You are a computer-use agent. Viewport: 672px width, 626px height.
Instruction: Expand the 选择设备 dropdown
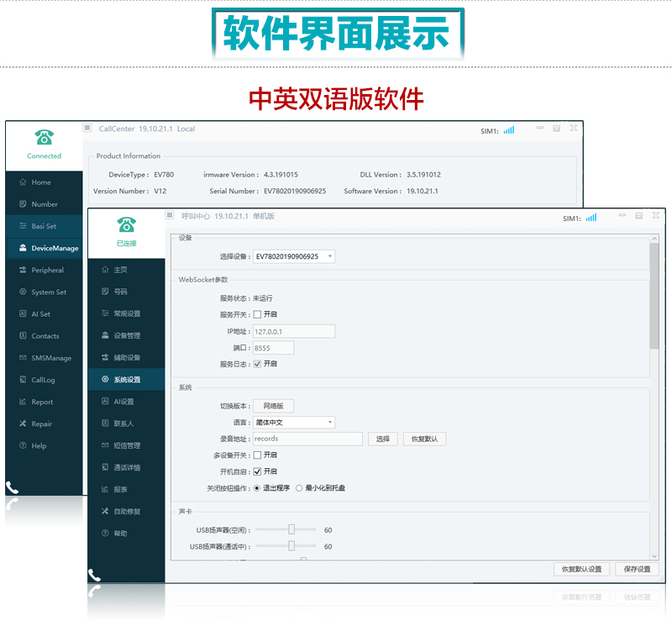[330, 256]
